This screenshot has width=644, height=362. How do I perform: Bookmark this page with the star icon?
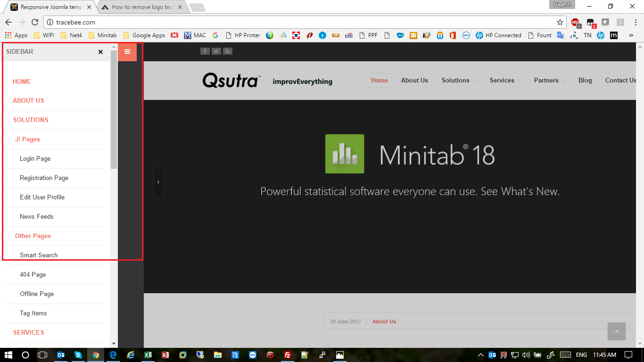click(560, 22)
